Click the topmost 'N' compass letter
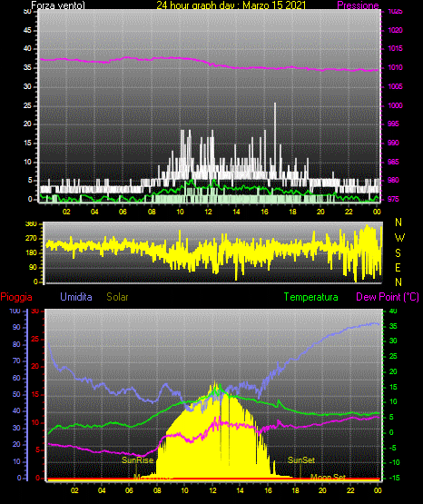Viewport: 423px width, 504px height. click(398, 222)
